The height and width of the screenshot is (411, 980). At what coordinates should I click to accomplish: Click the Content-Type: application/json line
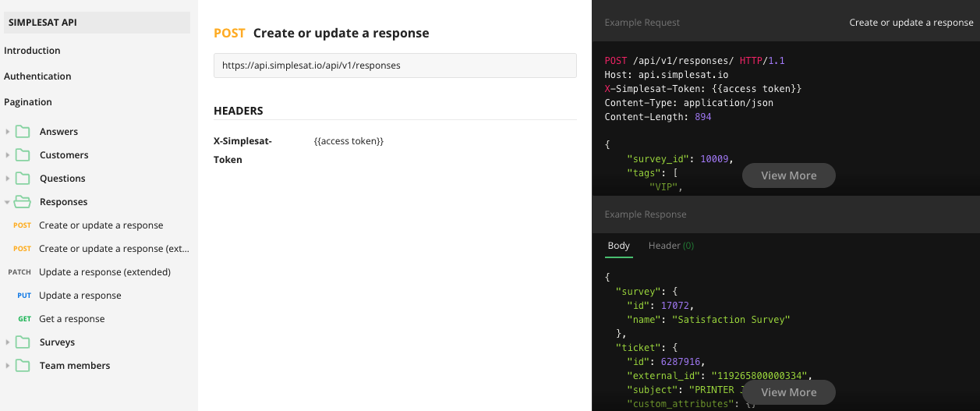click(x=689, y=103)
